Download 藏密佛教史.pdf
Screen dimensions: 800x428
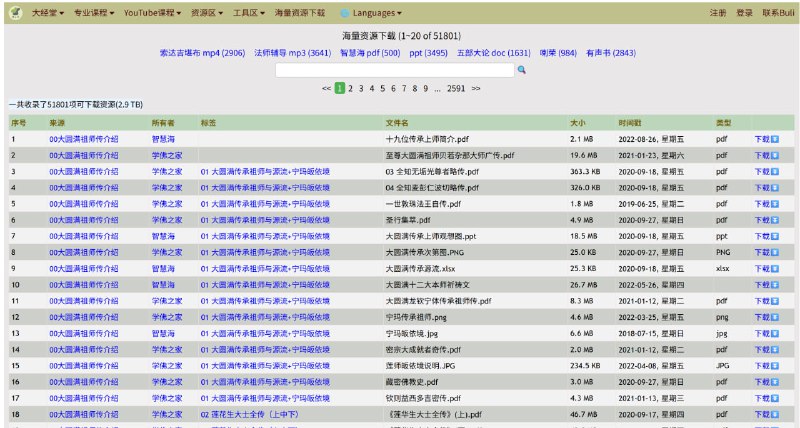pos(766,382)
